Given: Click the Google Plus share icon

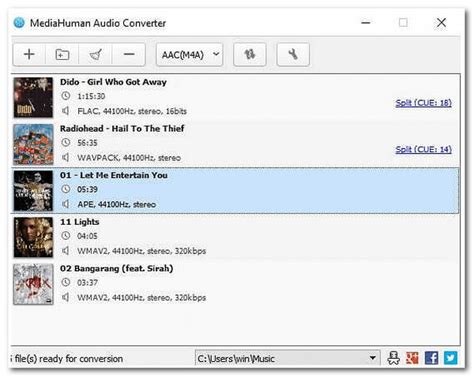Looking at the screenshot, I should pos(412,358).
